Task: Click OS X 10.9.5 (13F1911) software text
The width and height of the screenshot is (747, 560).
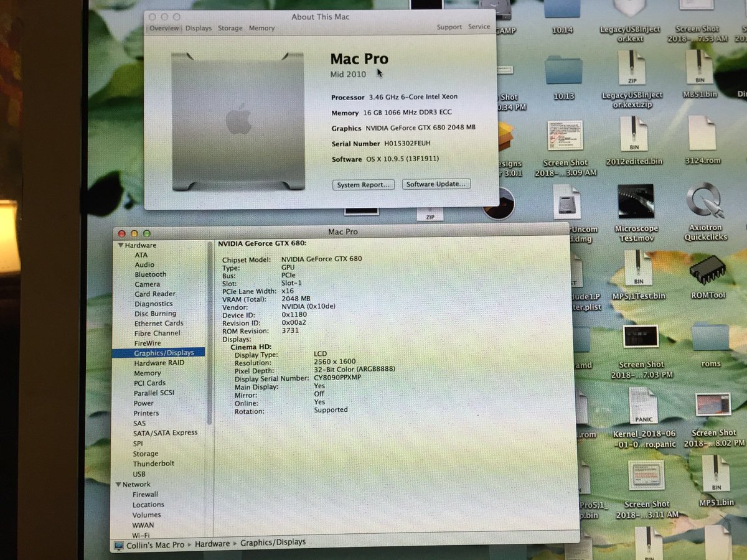Action: tap(403, 159)
